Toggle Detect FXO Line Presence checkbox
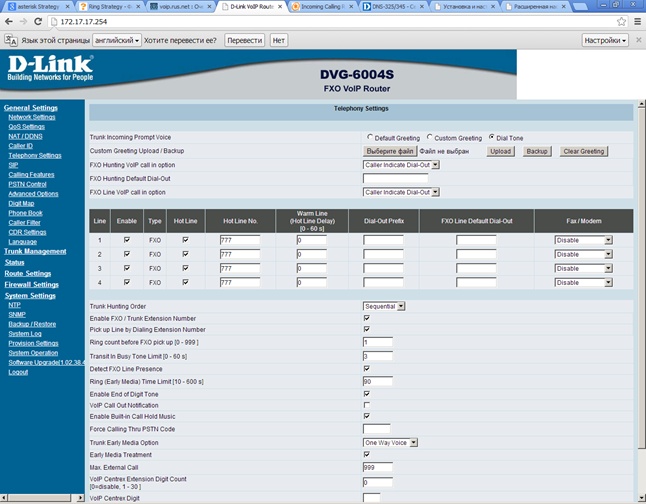 [367, 368]
